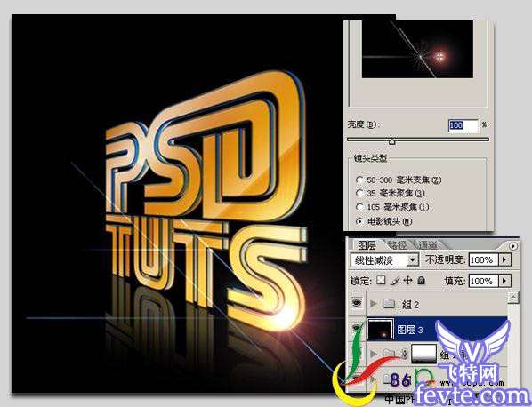This screenshot has height=407, width=532.
Task: Expand the 组 2 group triangle
Action: [374, 304]
